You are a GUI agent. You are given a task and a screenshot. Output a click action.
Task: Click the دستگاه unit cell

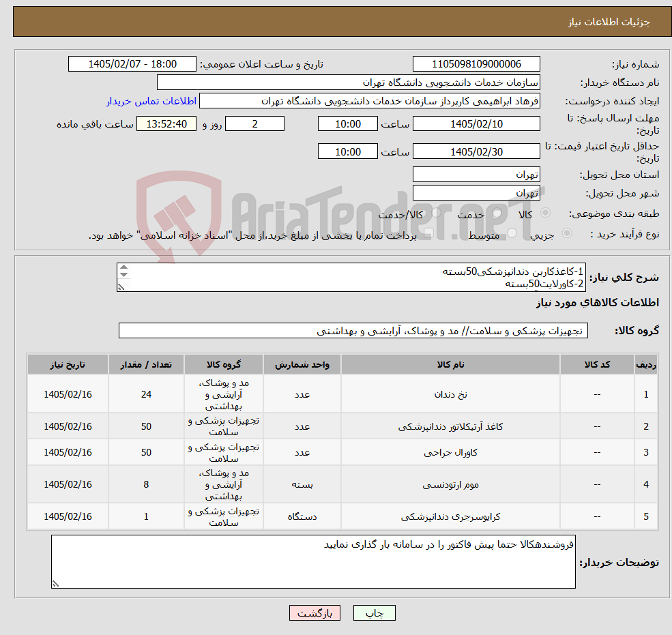(302, 516)
